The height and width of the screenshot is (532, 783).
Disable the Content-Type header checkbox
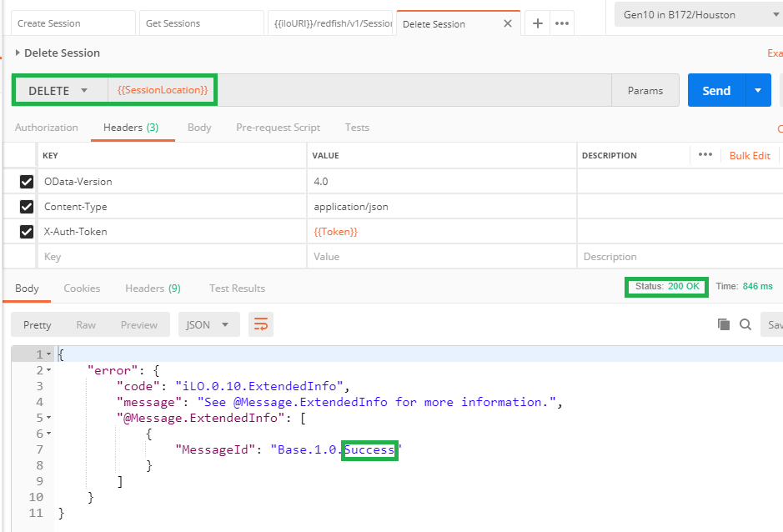[x=27, y=207]
